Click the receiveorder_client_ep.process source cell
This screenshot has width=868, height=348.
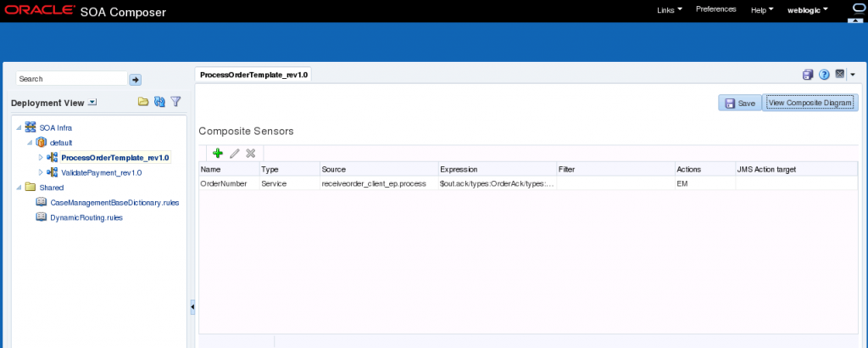point(379,183)
